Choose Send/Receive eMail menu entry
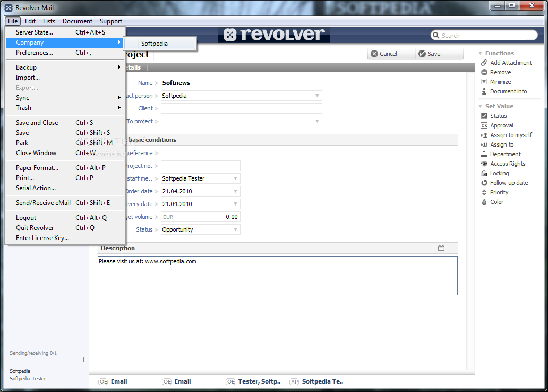Image resolution: width=548 pixels, height=392 pixels. pos(65,202)
